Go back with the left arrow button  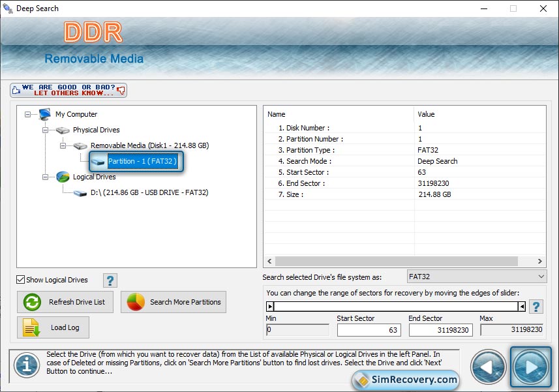[488, 367]
